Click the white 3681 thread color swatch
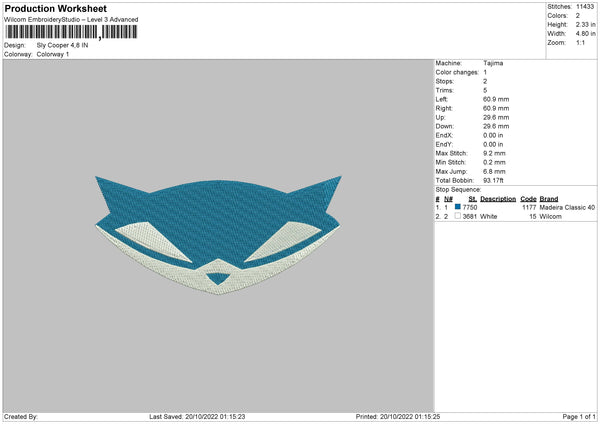Viewport: 600px width, 424px height. tap(458, 216)
